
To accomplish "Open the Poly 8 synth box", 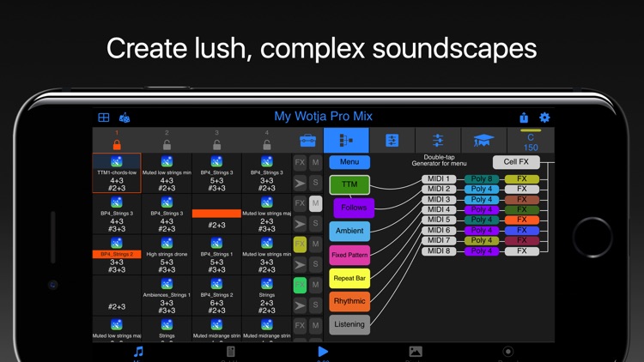I will pos(482,179).
